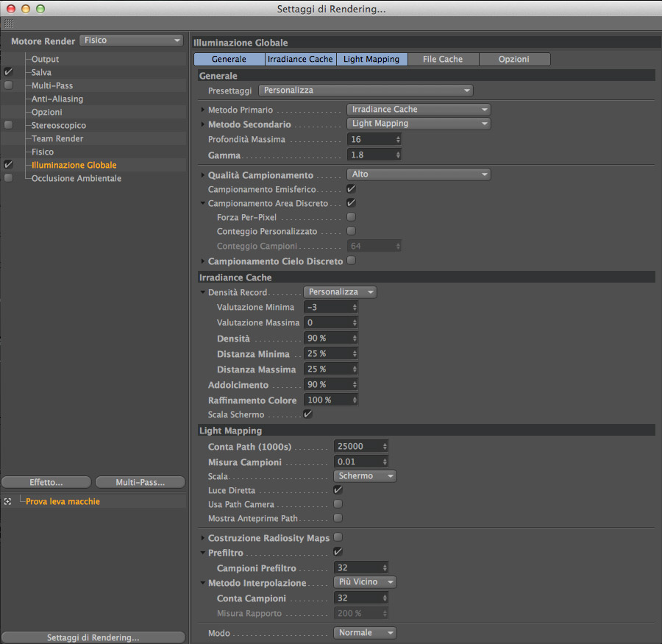The width and height of the screenshot is (662, 644).
Task: Switch to the Irradiance Cache tab
Action: [x=300, y=59]
